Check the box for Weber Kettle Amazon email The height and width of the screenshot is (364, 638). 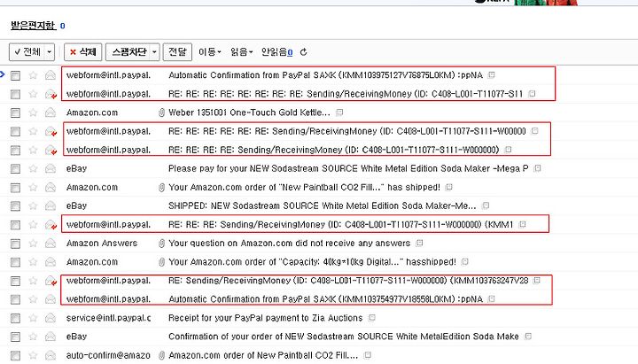15,113
